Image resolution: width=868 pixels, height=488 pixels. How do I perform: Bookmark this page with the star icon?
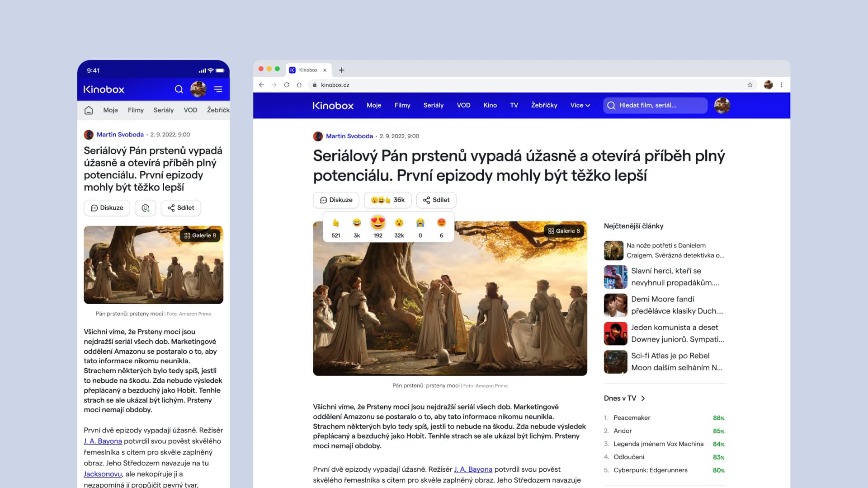[x=750, y=85]
